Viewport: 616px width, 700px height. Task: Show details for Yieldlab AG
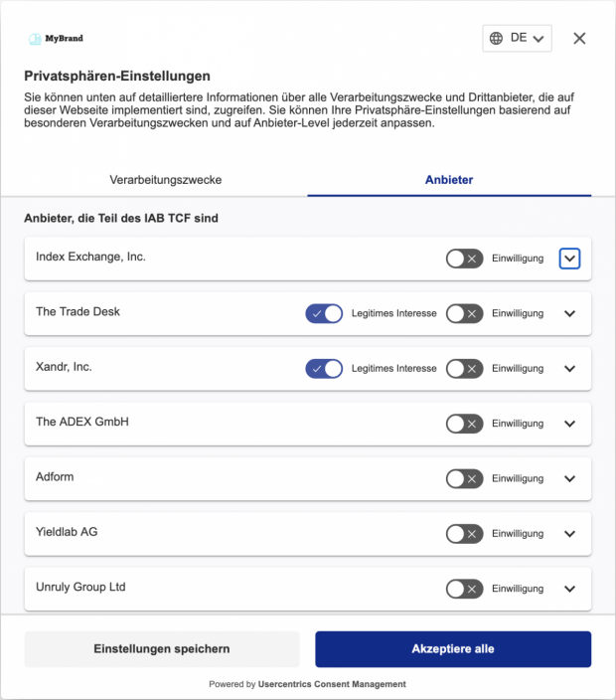point(569,534)
